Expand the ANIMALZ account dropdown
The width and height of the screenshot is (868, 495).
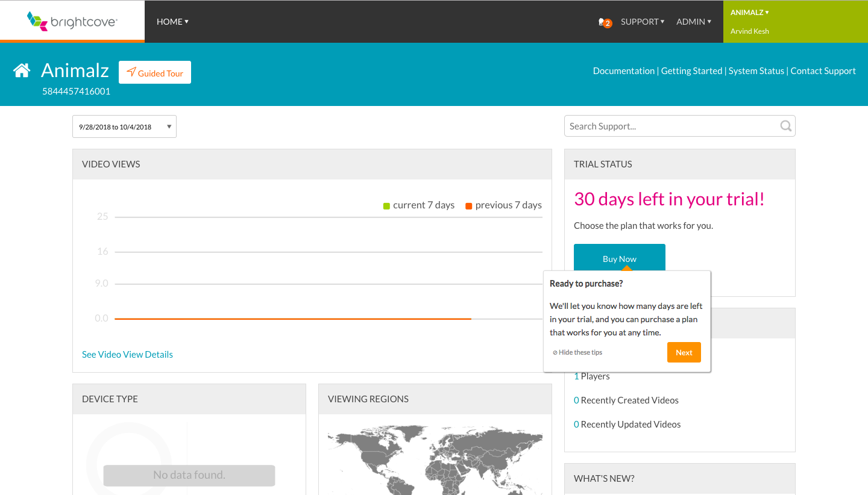pos(749,12)
